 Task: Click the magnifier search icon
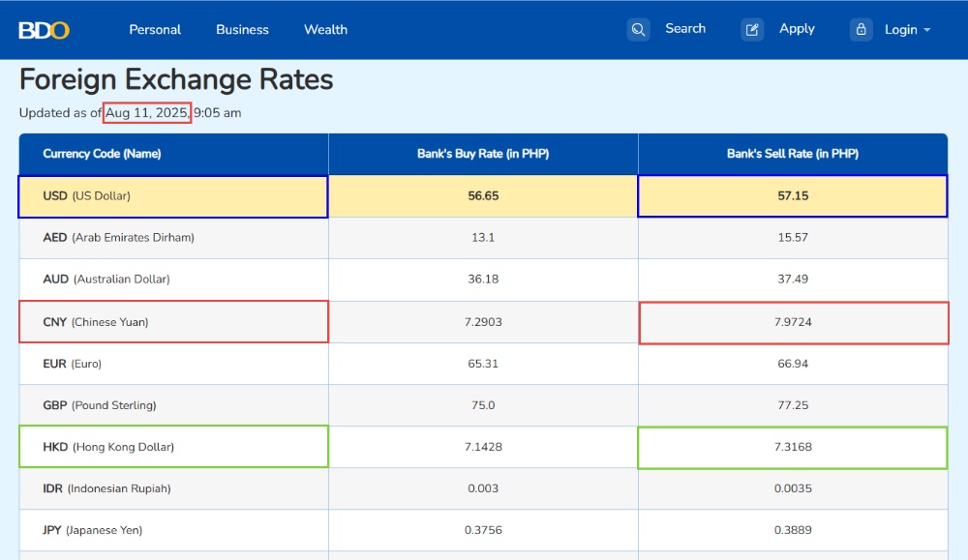[638, 30]
